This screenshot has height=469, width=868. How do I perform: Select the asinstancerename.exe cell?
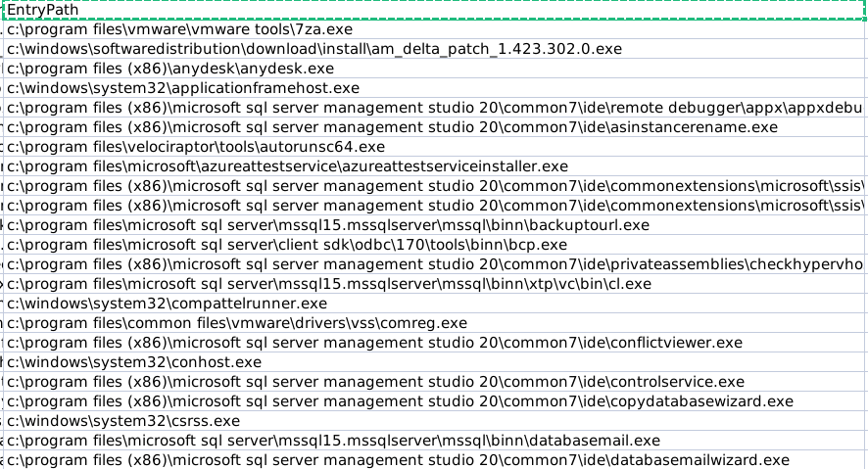click(435, 127)
